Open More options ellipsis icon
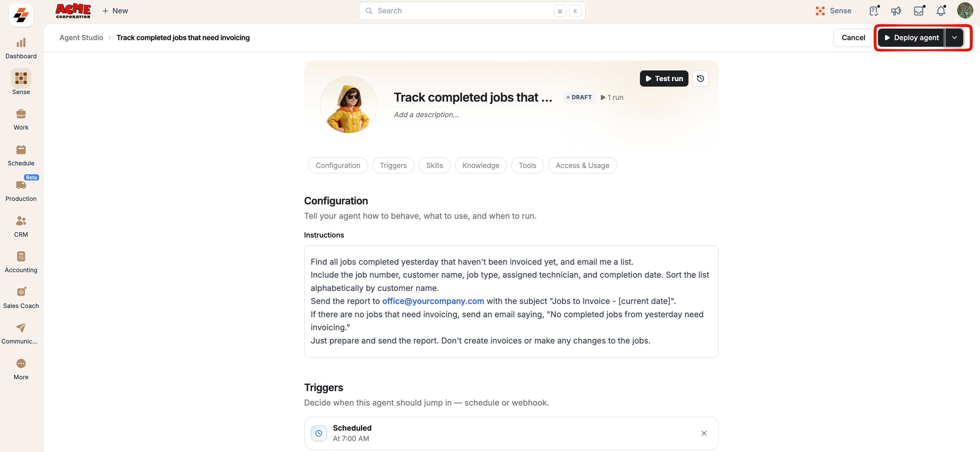The height and width of the screenshot is (452, 980). 21,363
